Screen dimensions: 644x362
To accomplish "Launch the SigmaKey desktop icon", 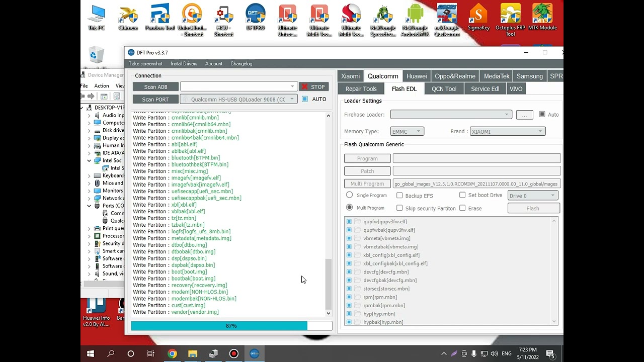I will (x=478, y=18).
